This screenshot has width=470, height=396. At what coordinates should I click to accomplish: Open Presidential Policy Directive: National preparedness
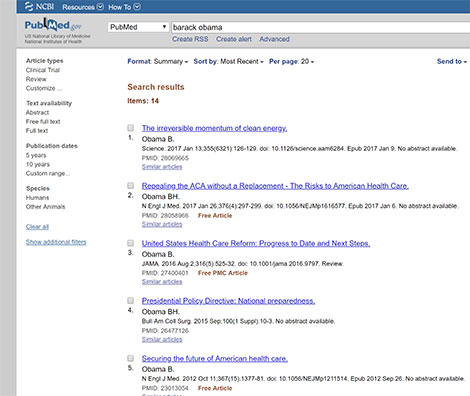click(x=228, y=301)
